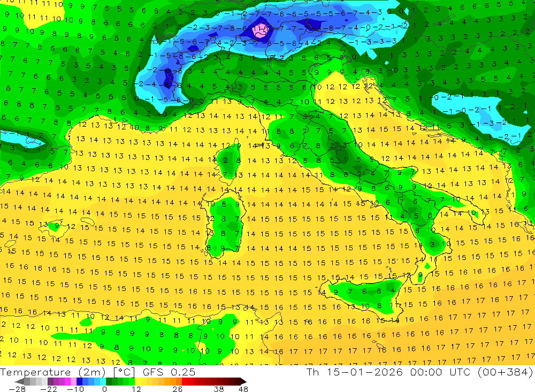
Task: Click the '-22' legend label
Action: coord(49,389)
